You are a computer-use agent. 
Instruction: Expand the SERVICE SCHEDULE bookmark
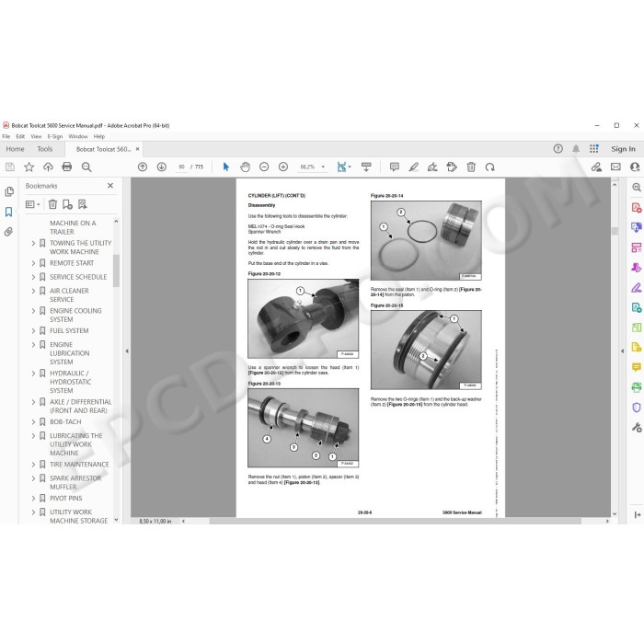(x=34, y=277)
